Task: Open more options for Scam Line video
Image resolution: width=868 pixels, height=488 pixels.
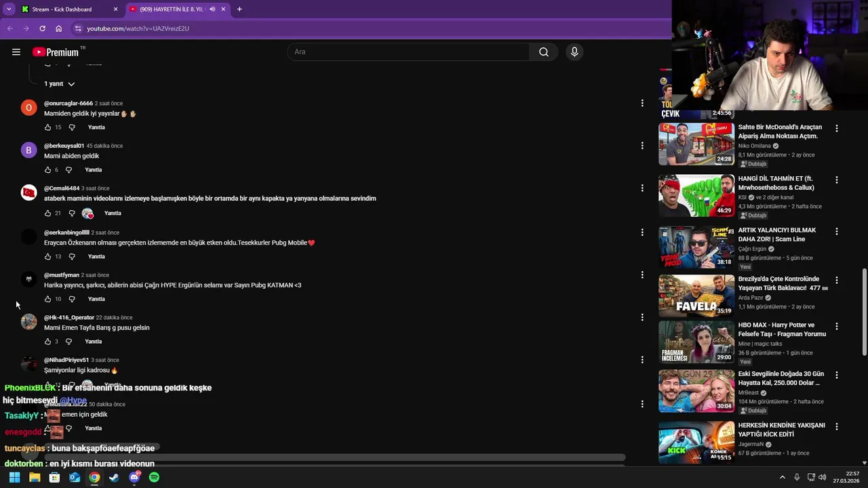Action: 837,231
